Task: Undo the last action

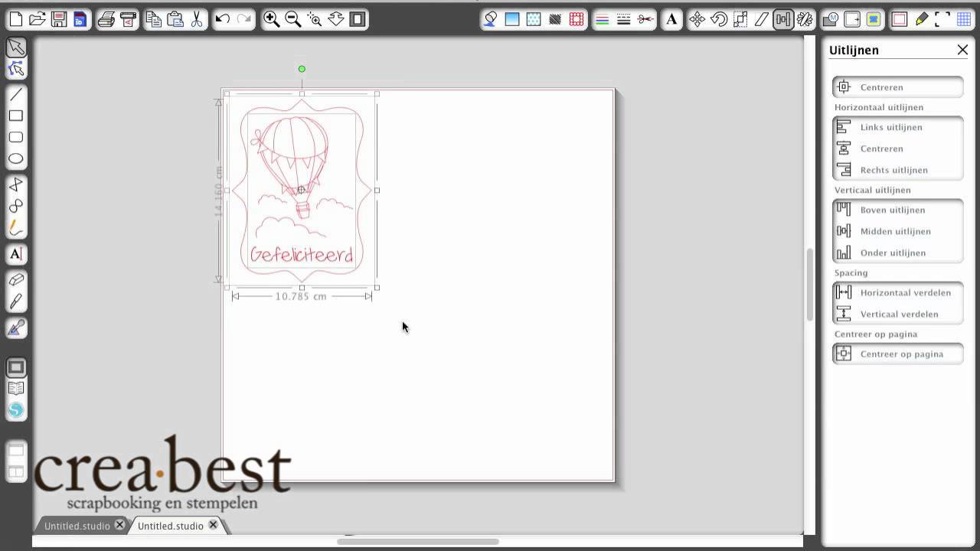Action: [x=223, y=19]
